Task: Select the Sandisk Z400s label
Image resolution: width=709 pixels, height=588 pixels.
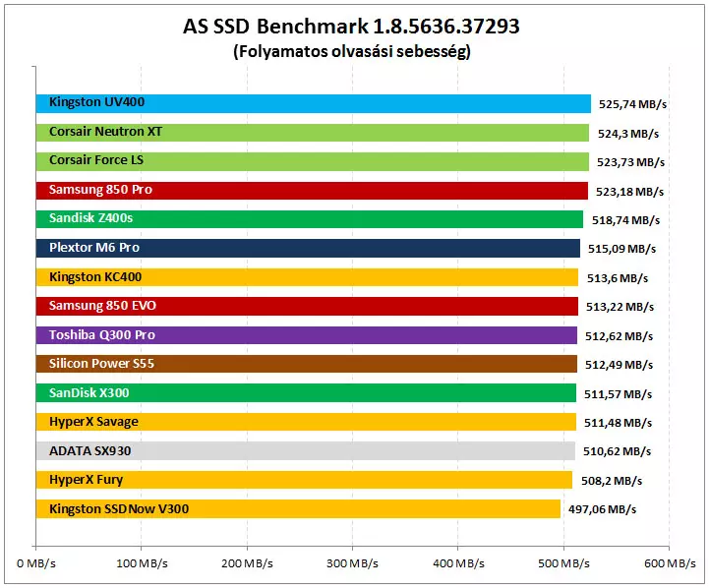Action: coord(90,218)
